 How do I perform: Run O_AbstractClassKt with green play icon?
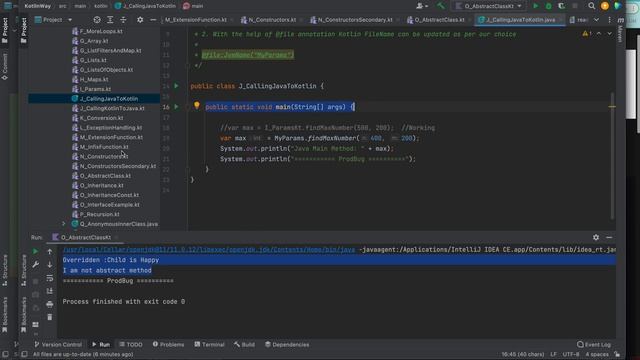click(x=536, y=6)
